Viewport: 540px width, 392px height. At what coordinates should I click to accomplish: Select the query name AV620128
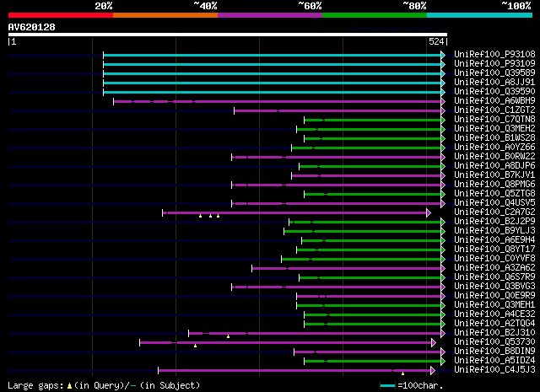32,27
